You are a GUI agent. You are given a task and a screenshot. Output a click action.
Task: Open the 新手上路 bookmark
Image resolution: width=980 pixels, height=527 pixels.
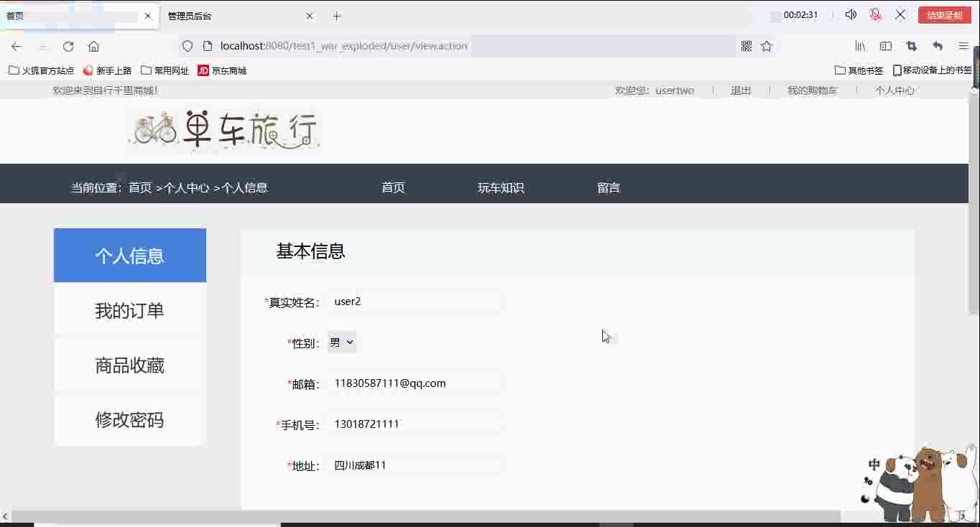tap(108, 70)
